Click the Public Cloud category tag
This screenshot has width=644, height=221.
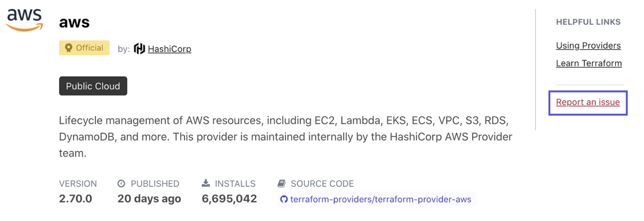click(93, 86)
